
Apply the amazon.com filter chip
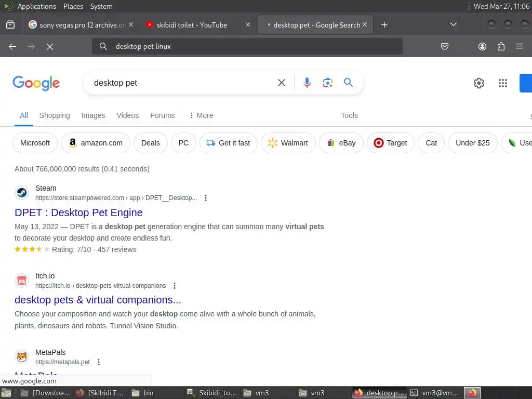(96, 143)
